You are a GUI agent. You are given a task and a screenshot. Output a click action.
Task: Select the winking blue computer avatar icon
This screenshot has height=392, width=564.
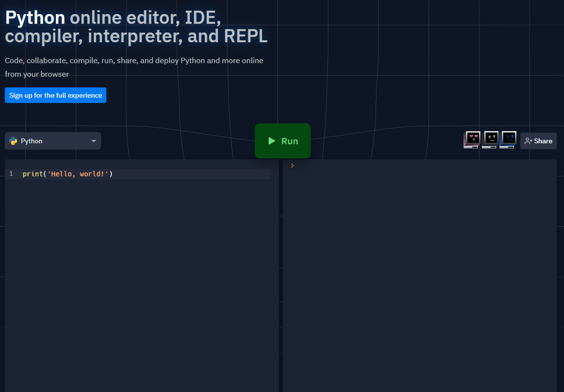(x=508, y=140)
